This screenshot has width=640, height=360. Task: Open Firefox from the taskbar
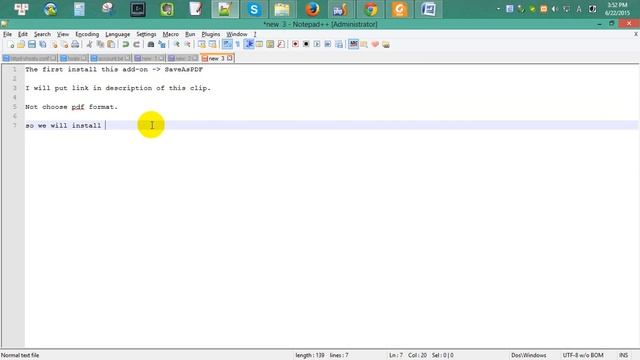pos(312,9)
